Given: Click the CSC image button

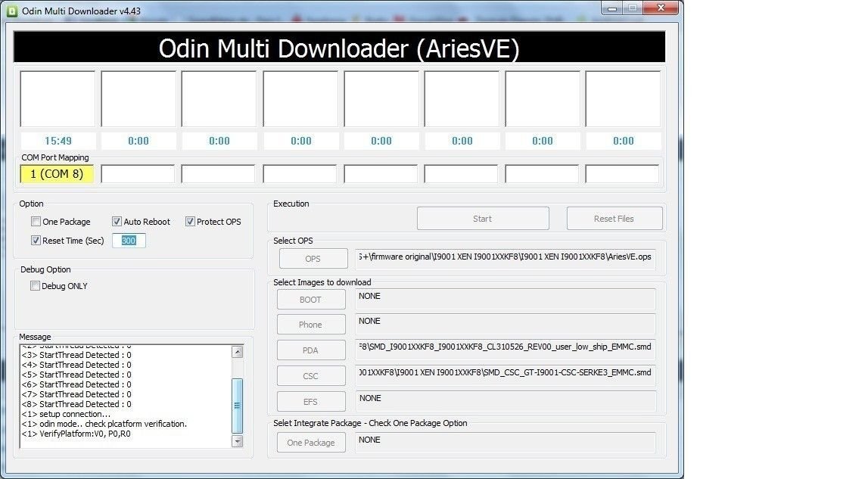Looking at the screenshot, I should point(310,376).
